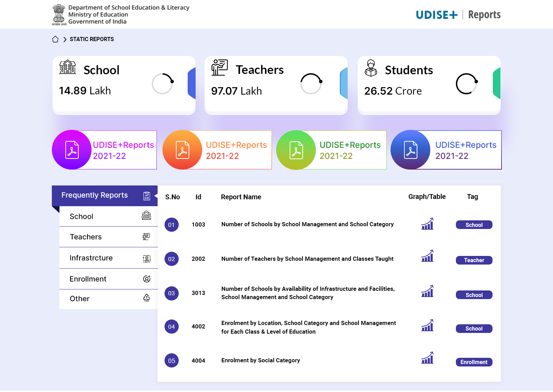
Task: Click the home icon in breadcrumb
Action: coord(55,39)
